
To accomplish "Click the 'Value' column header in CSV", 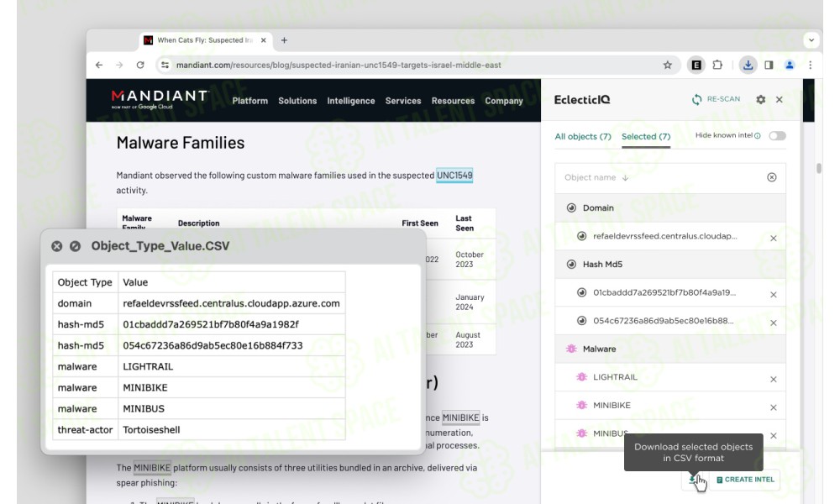I will coord(232,282).
